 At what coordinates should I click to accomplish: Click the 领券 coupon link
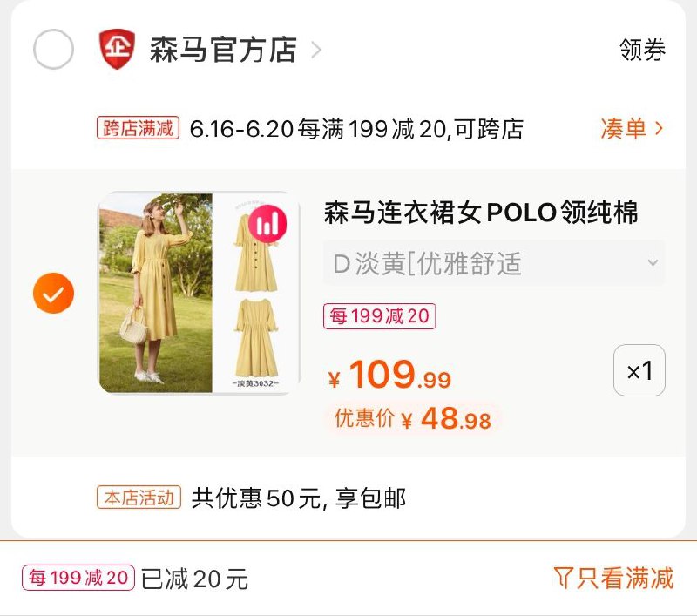642,51
